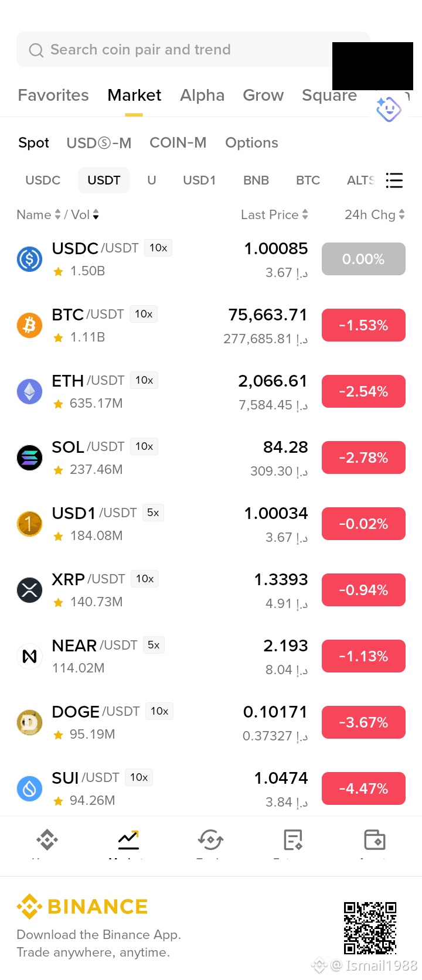Image resolution: width=422 pixels, height=980 pixels.
Task: Toggle the favorite star for ETH/USDT
Action: [58, 404]
